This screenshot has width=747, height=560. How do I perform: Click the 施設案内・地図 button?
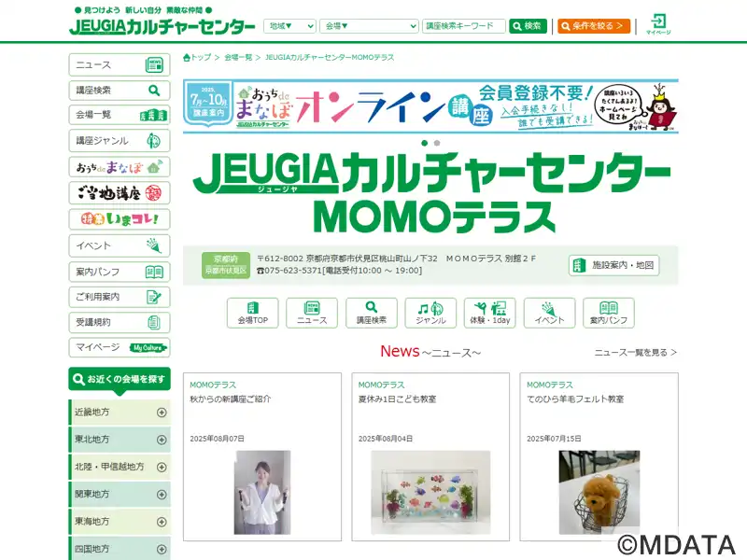click(613, 265)
